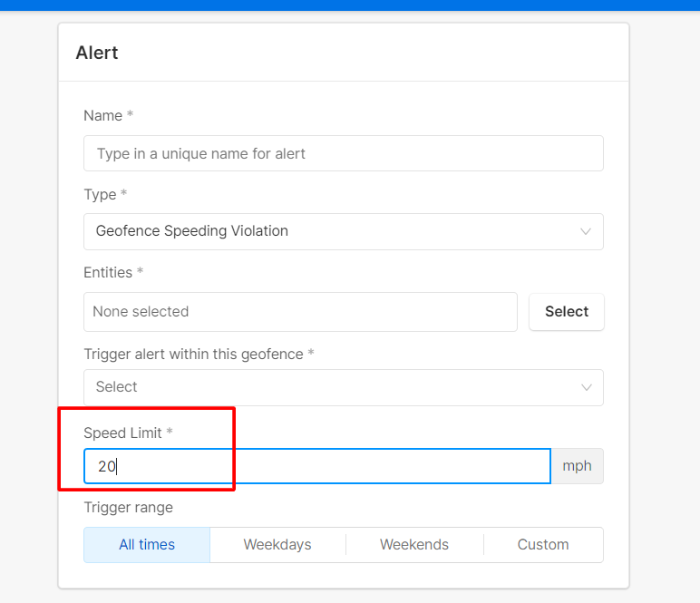The image size is (700, 603).
Task: Click the chevron icon in geofence dropdown
Action: pyautogui.click(x=586, y=387)
